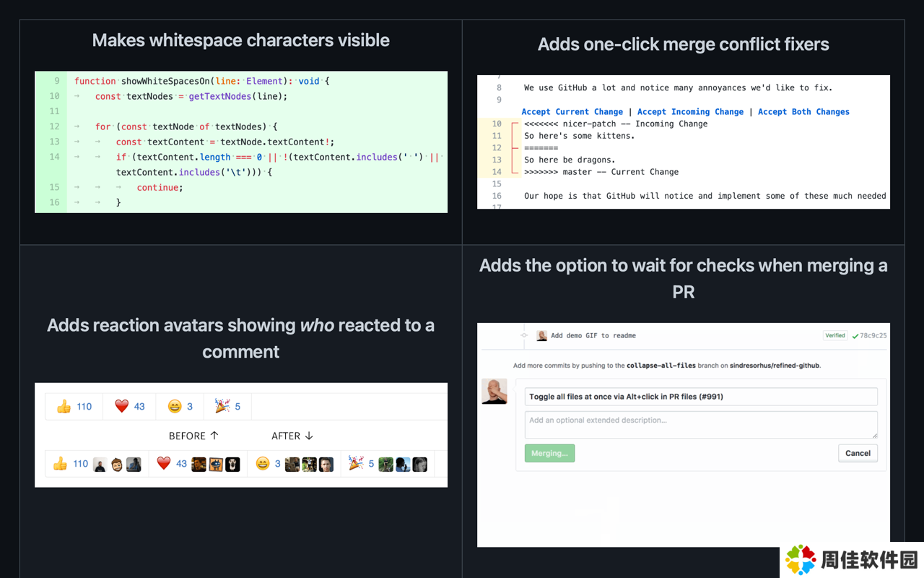The width and height of the screenshot is (924, 578).
Task: Click the large user avatar beside merge form
Action: pos(494,391)
